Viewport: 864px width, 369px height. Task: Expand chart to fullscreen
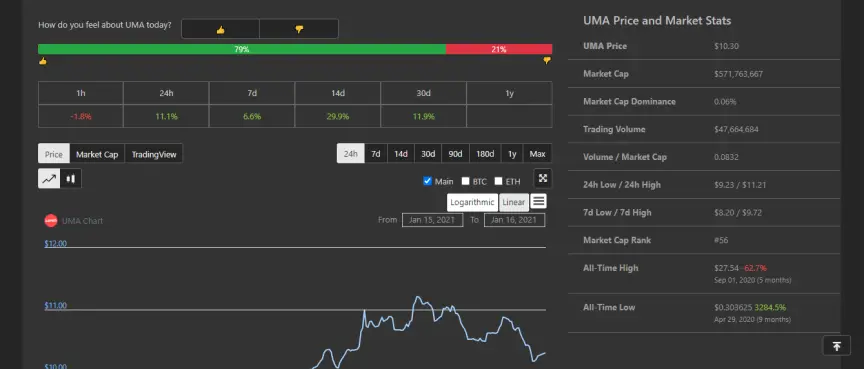tap(543, 178)
